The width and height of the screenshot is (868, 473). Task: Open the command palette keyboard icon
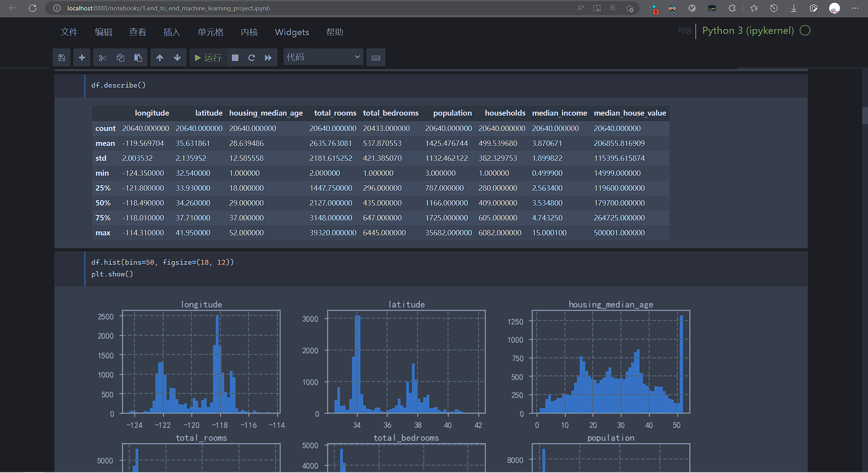tap(376, 57)
